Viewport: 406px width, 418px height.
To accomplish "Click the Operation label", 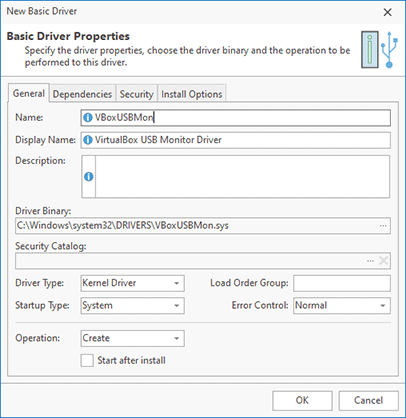I will click(x=38, y=338).
